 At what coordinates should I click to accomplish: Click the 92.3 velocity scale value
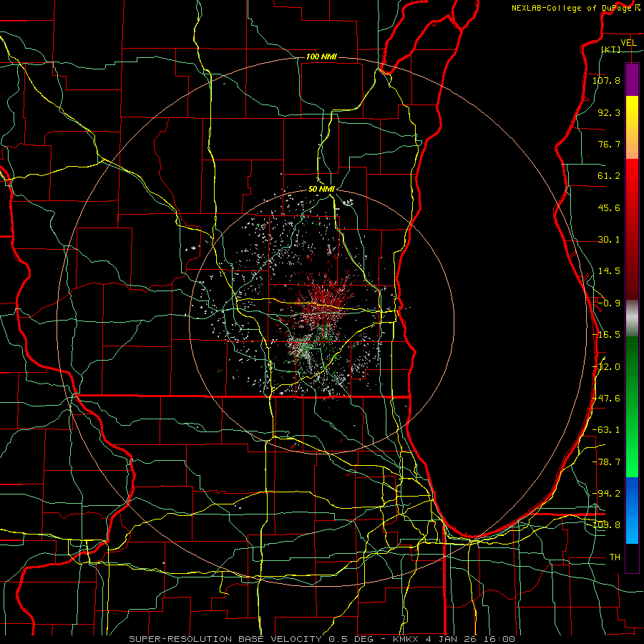[609, 112]
